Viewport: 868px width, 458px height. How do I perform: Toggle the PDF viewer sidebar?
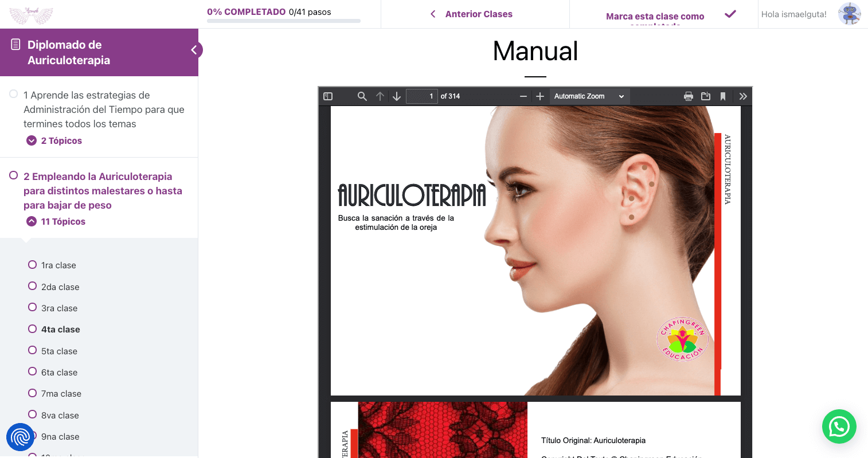pos(328,96)
